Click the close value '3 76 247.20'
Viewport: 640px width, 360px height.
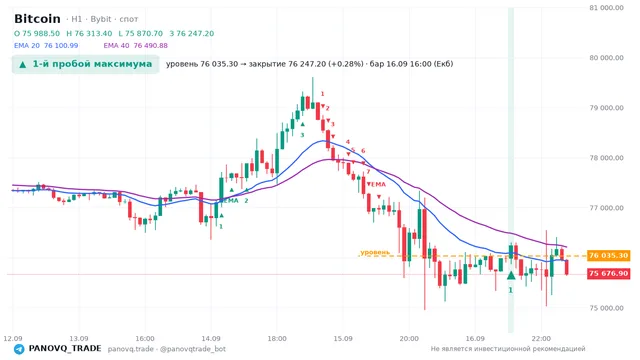pyautogui.click(x=191, y=33)
